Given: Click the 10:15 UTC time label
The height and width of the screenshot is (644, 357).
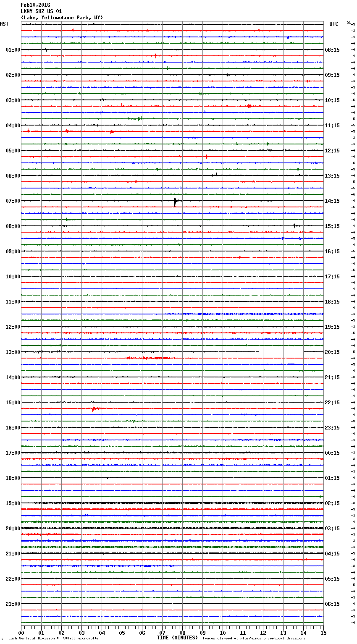Looking at the screenshot, I should 332,100.
